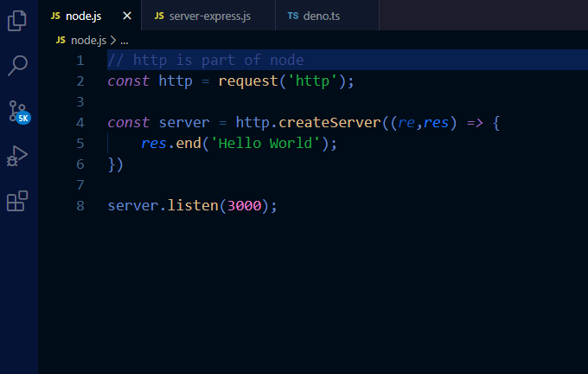This screenshot has width=588, height=374.
Task: Click line number 4 in gutter
Action: tap(80, 123)
